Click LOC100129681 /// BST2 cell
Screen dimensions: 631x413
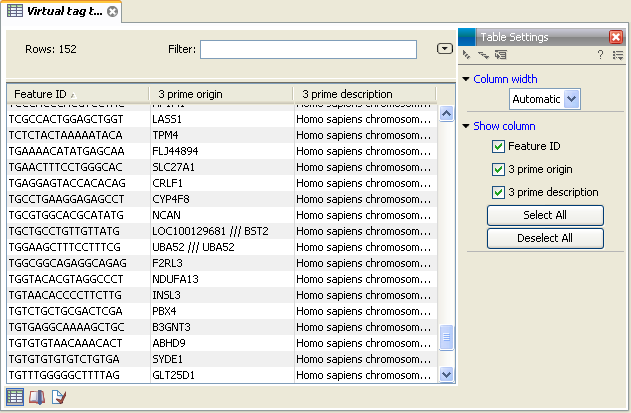pyautogui.click(x=222, y=231)
